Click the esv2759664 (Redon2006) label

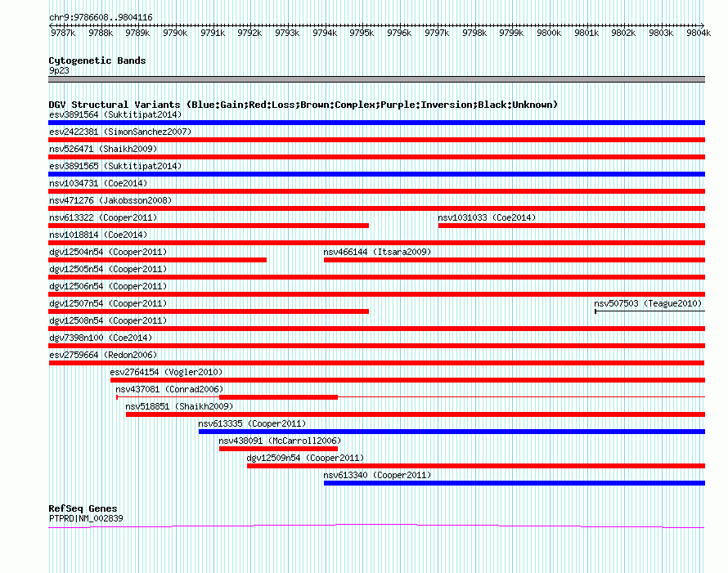coord(103,355)
